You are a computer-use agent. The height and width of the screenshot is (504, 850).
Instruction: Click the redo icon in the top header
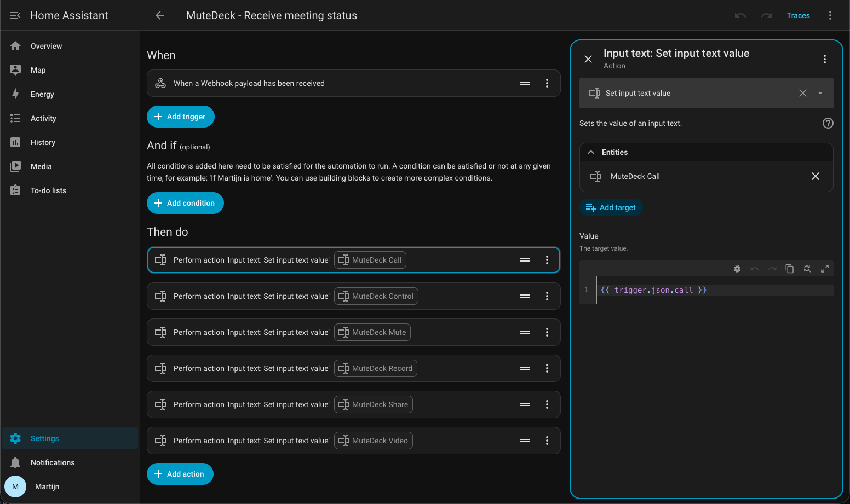tap(767, 15)
